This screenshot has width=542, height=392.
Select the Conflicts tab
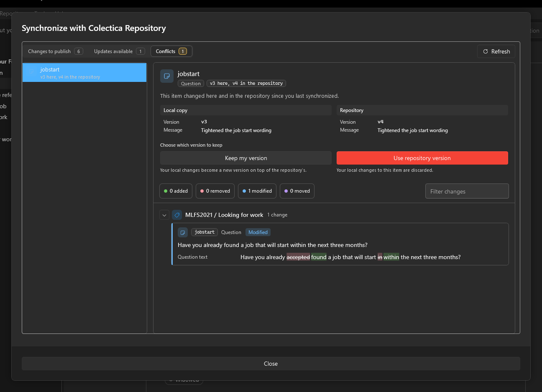pyautogui.click(x=171, y=51)
